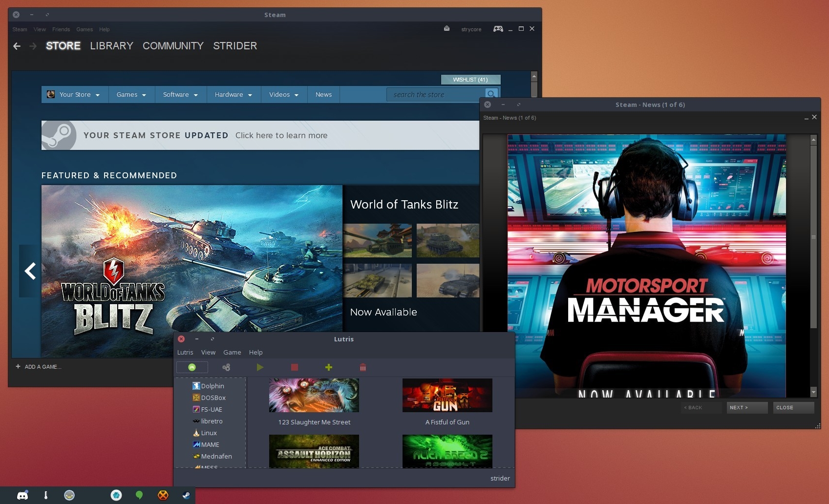Click the avatar icon beside Your Store
Image resolution: width=829 pixels, height=504 pixels.
coord(51,94)
